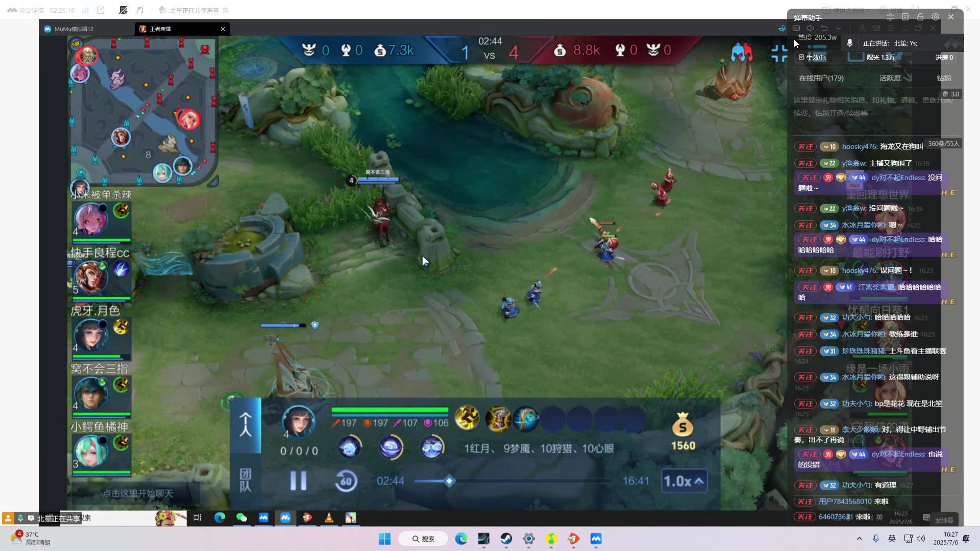Click the replay progress slider handle
Screen dimensions: 980x551
(x=449, y=481)
